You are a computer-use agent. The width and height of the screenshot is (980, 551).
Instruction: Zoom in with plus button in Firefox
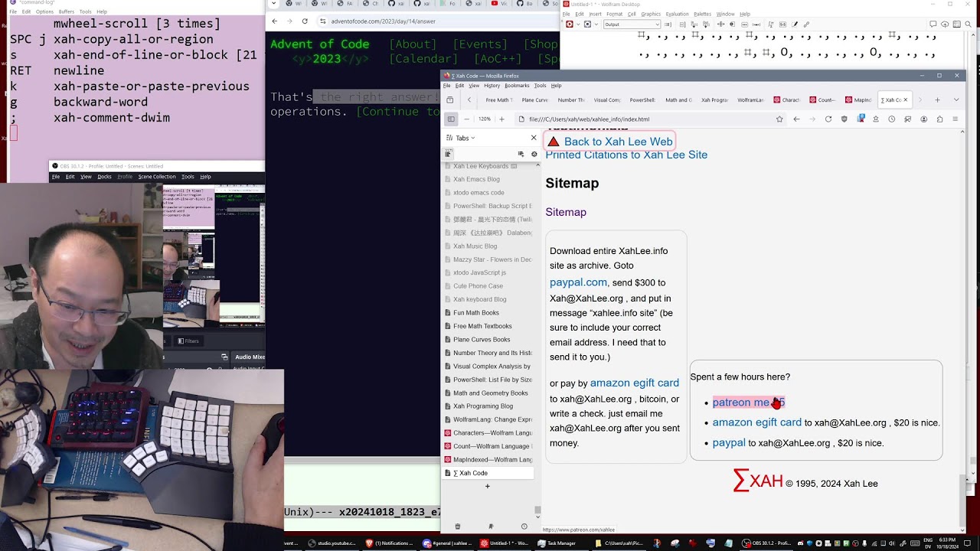tap(501, 119)
